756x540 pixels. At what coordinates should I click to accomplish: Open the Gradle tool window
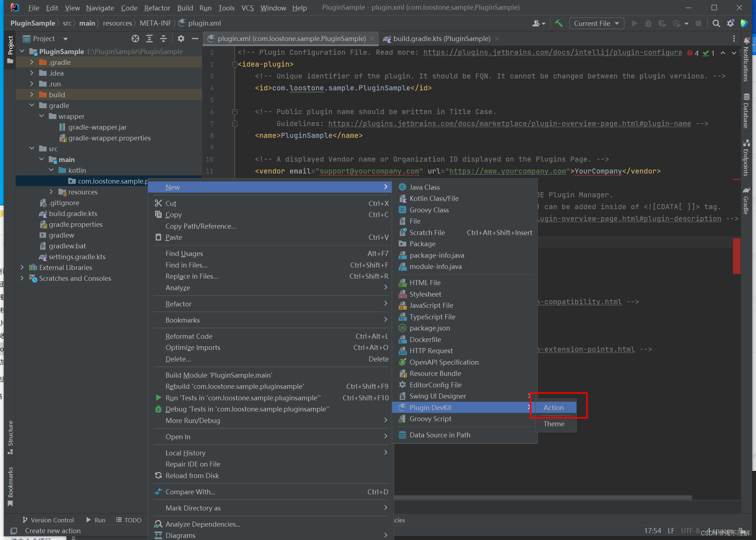747,201
